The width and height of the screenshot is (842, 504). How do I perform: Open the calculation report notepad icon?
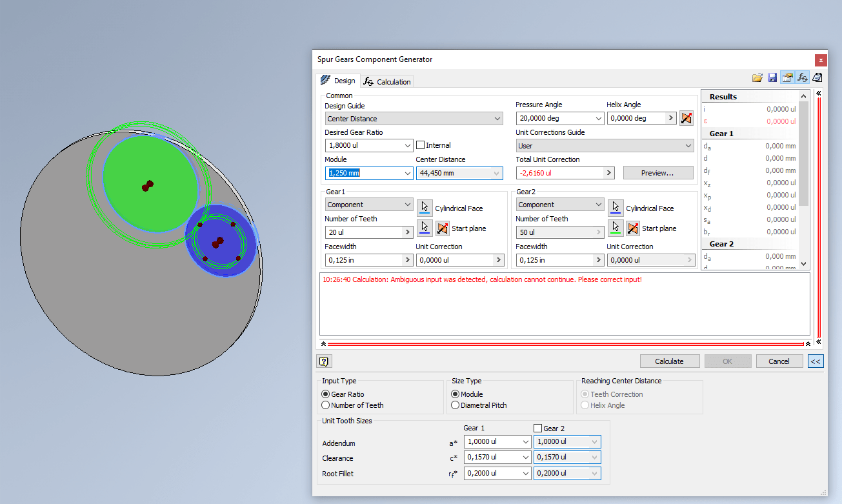(x=817, y=77)
